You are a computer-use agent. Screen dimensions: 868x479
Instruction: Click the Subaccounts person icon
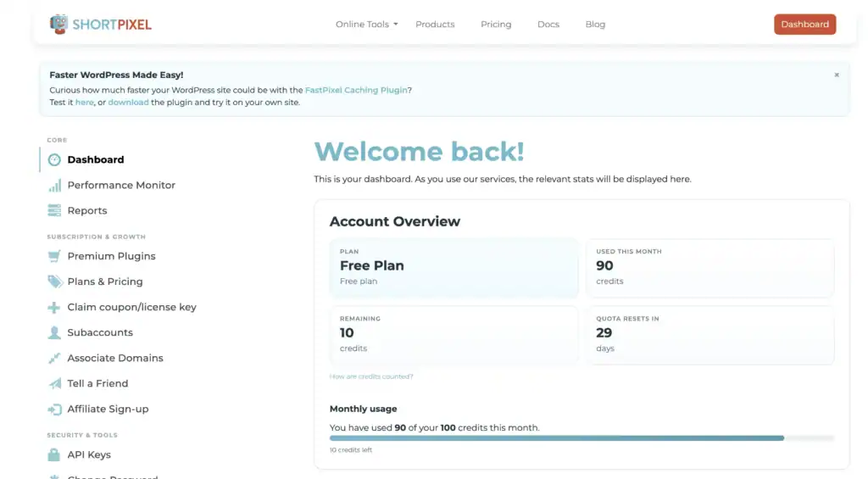[54, 332]
